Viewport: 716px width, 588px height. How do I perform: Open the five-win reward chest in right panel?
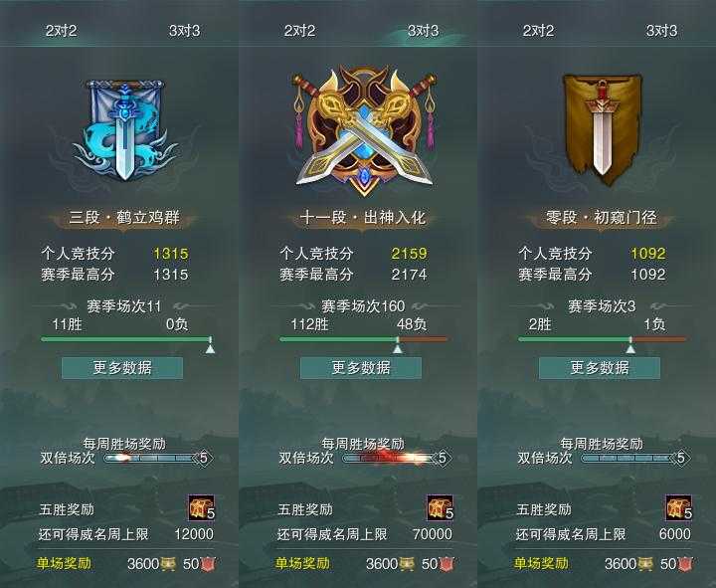tap(679, 508)
